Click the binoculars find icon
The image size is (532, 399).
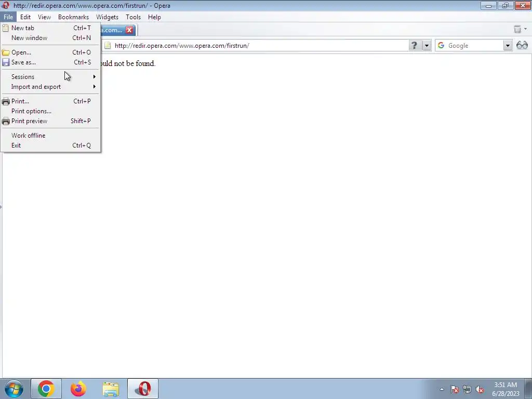(x=522, y=46)
